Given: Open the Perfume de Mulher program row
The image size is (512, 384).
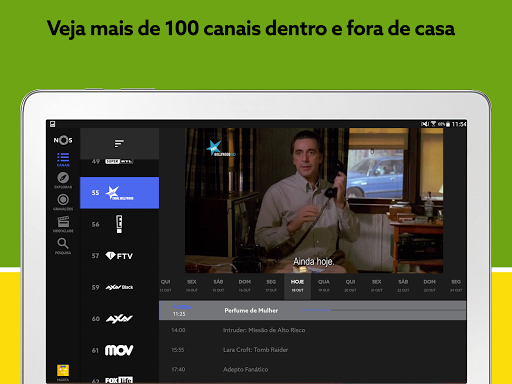Looking at the screenshot, I should (313, 310).
